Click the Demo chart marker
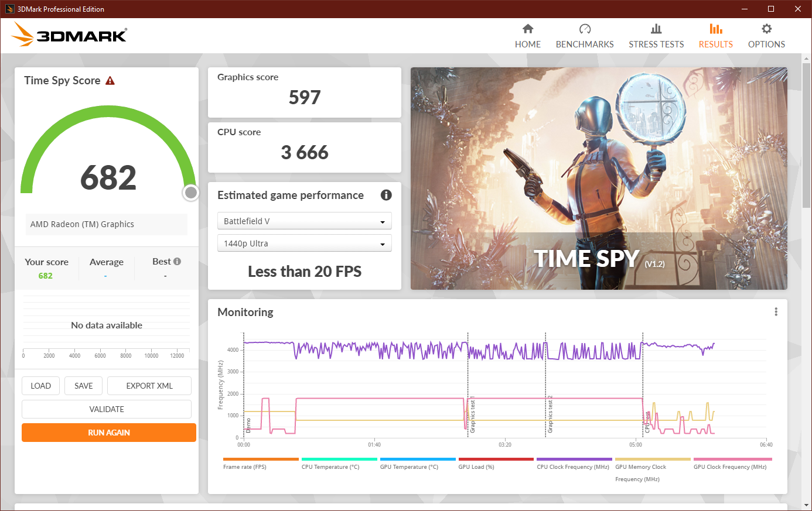Image resolution: width=812 pixels, height=511 pixels. pyautogui.click(x=248, y=425)
